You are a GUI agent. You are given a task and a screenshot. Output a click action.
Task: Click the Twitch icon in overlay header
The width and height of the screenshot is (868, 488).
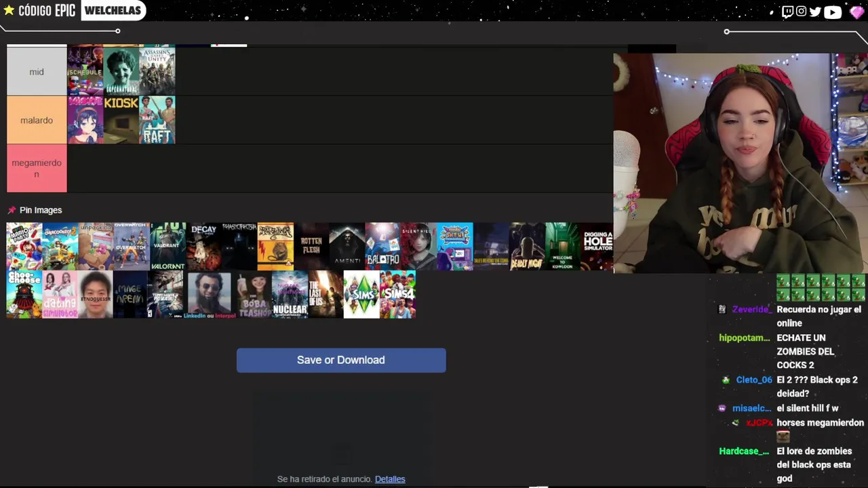787,12
